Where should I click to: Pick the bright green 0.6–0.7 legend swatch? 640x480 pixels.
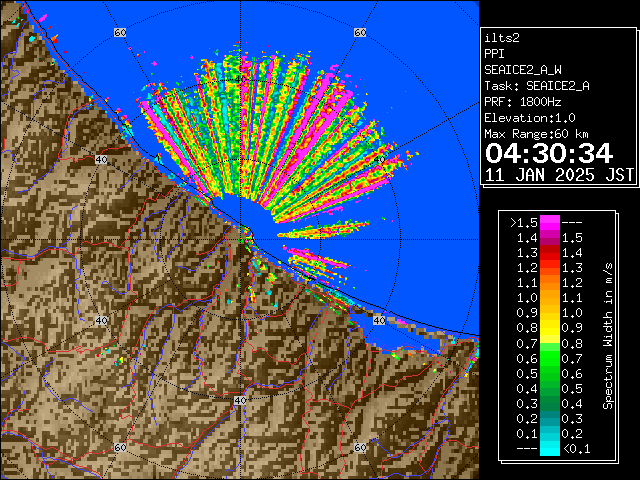[550, 358]
